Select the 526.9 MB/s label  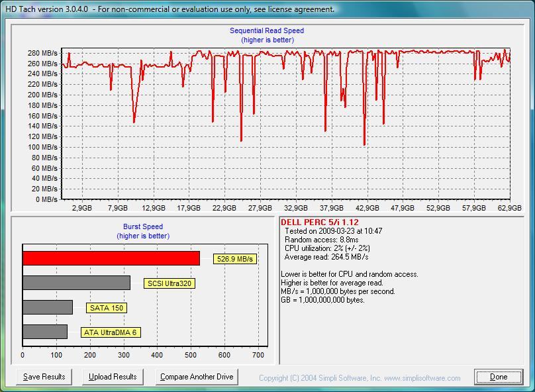pyautogui.click(x=235, y=259)
